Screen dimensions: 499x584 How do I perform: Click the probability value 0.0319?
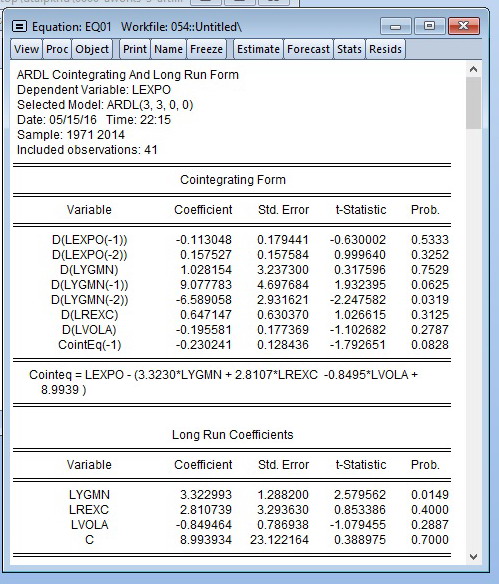click(430, 300)
